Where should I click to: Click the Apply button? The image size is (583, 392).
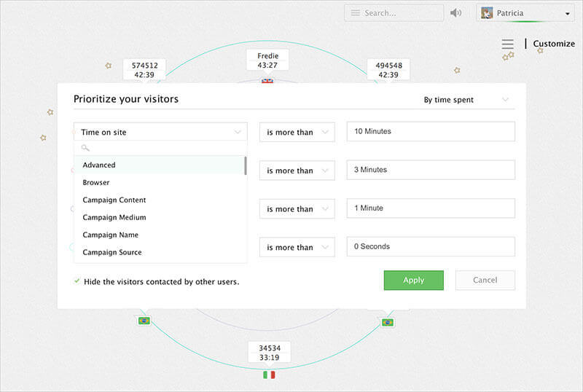pos(413,280)
